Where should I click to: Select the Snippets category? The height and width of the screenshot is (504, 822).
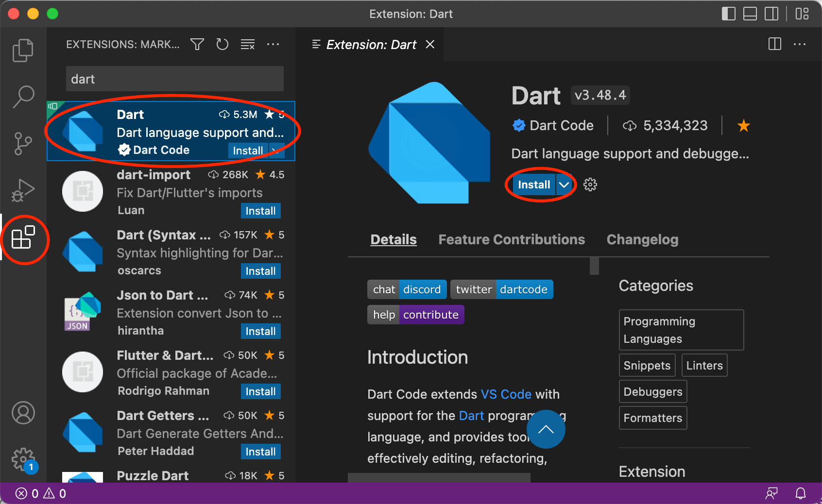point(647,365)
